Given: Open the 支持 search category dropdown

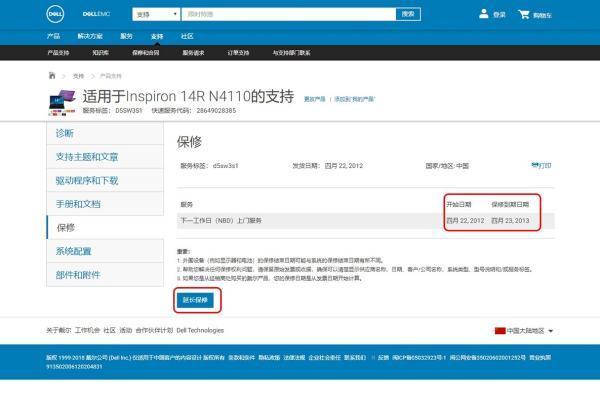Looking at the screenshot, I should (x=156, y=15).
